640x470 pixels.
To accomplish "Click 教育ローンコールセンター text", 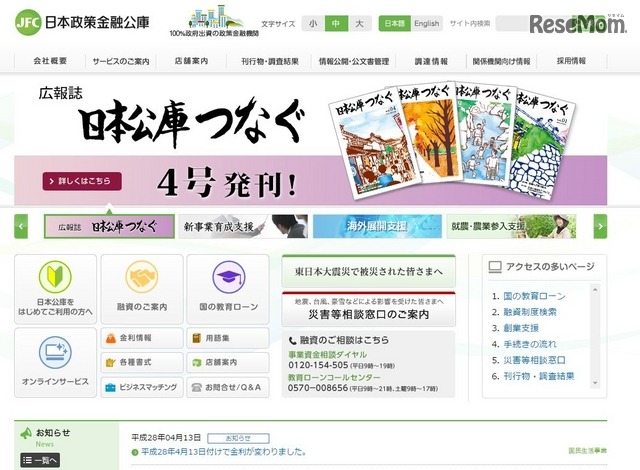I will [x=334, y=377].
